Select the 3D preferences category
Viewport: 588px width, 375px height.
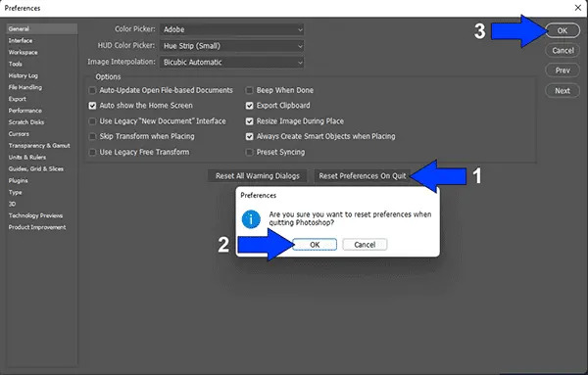pyautogui.click(x=12, y=204)
